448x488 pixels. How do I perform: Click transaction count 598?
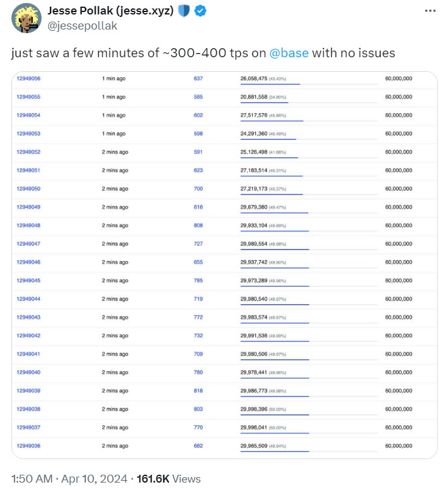pos(198,134)
